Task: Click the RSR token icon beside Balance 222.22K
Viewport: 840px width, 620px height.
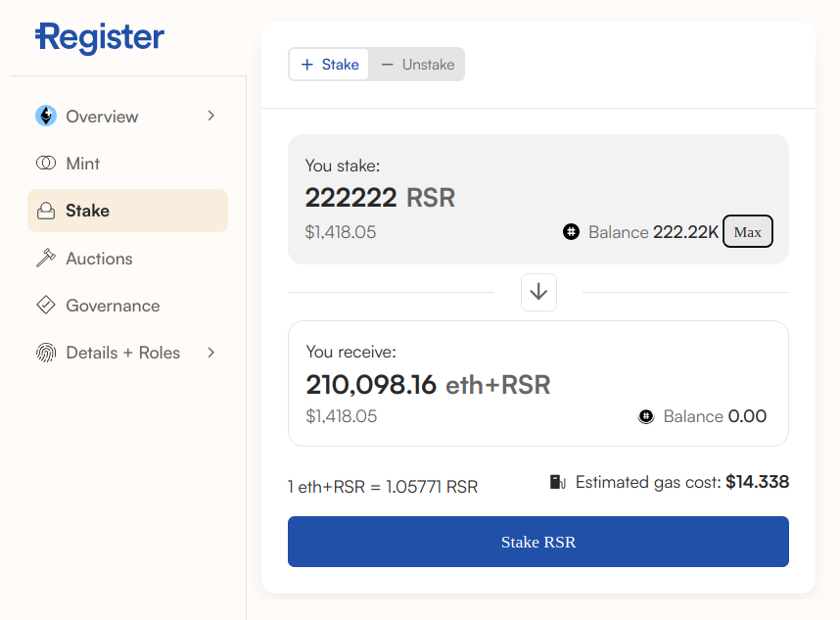Action: click(571, 232)
